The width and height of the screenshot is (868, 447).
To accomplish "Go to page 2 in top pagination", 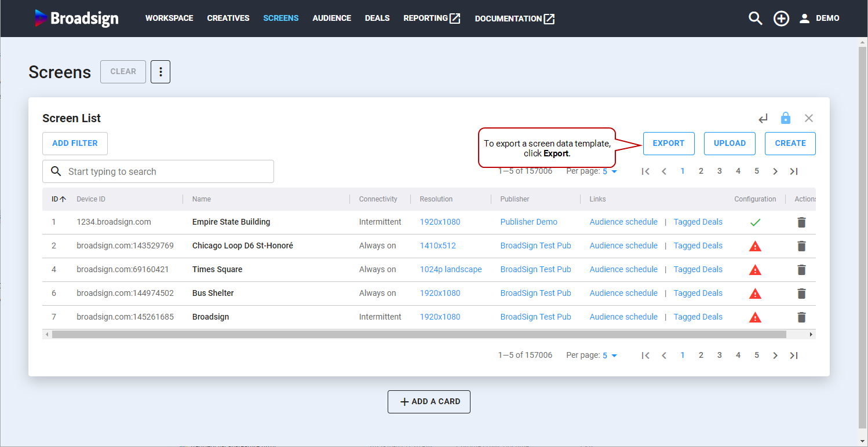I will 701,171.
